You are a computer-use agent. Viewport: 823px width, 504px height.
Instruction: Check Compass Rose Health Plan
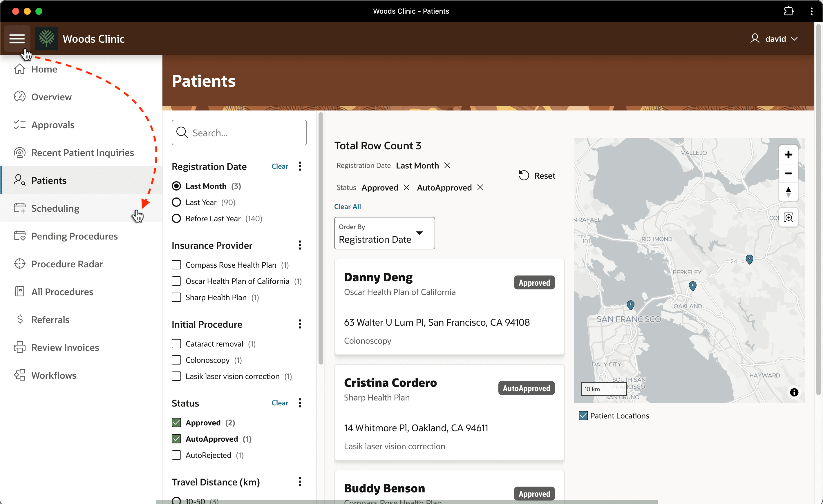[x=176, y=265]
